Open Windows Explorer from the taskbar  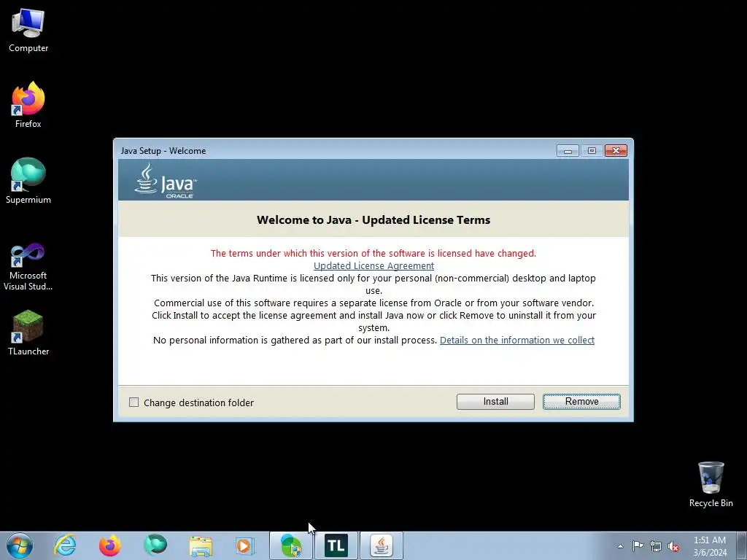tap(201, 545)
